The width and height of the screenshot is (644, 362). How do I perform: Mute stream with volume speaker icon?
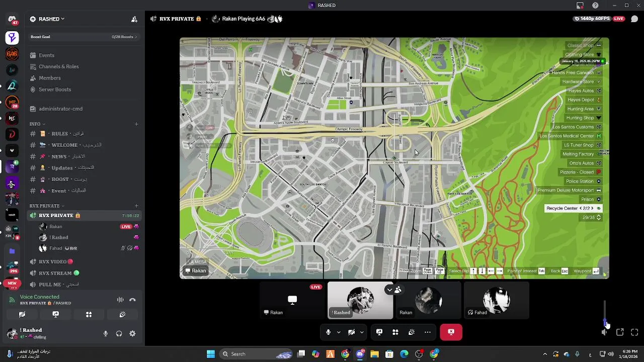(x=605, y=332)
